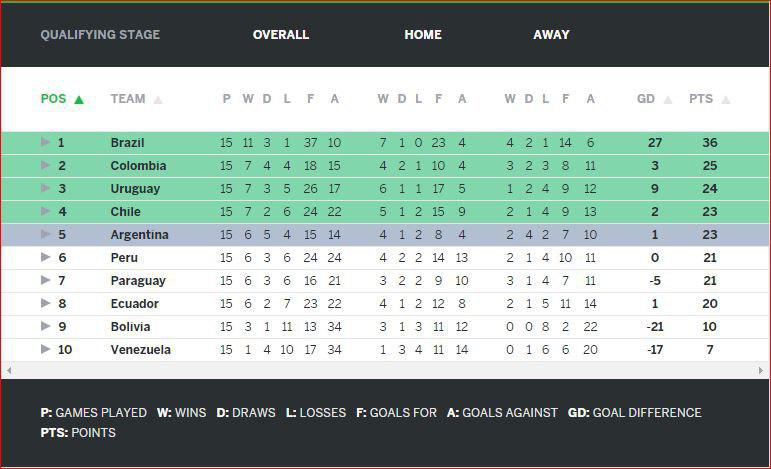Expand Bolivia row triangle
Viewport: 771px width, 469px height.
tap(45, 327)
